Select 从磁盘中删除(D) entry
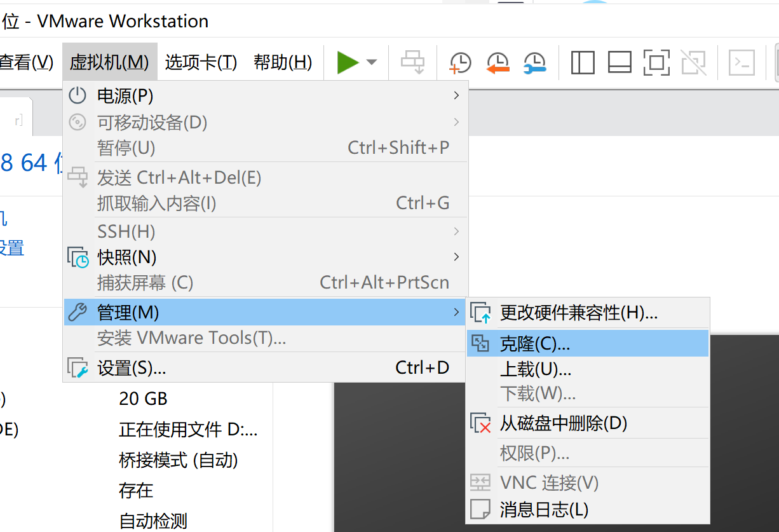The width and height of the screenshot is (779, 532). 587,423
